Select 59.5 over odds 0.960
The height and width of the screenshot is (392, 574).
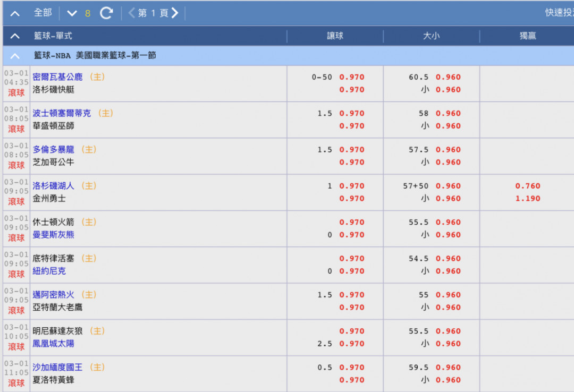coord(448,367)
